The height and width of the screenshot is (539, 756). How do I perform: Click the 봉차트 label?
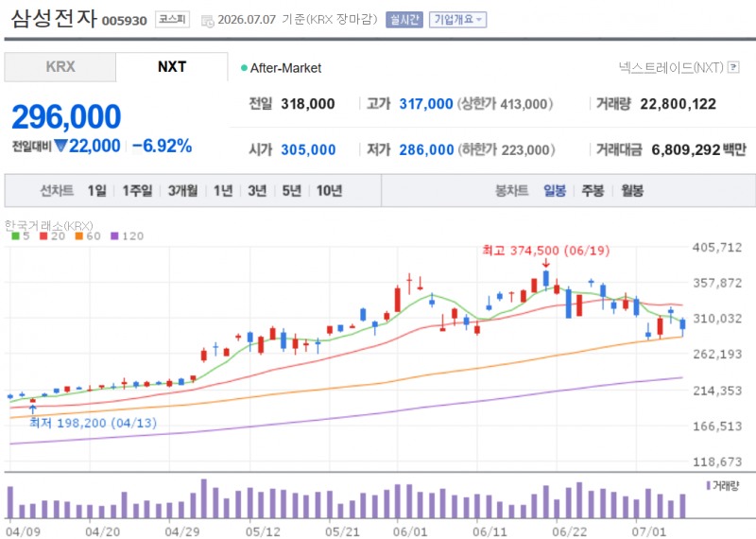click(x=511, y=191)
